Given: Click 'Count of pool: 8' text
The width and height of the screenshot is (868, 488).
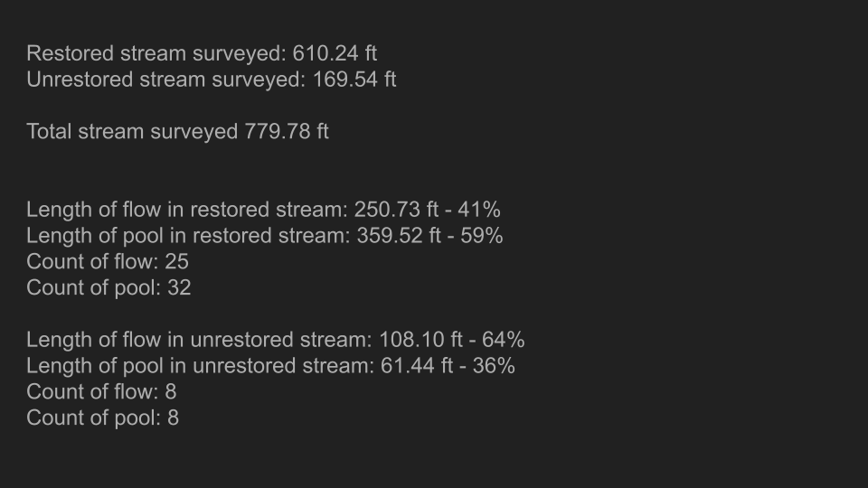Looking at the screenshot, I should [102, 418].
